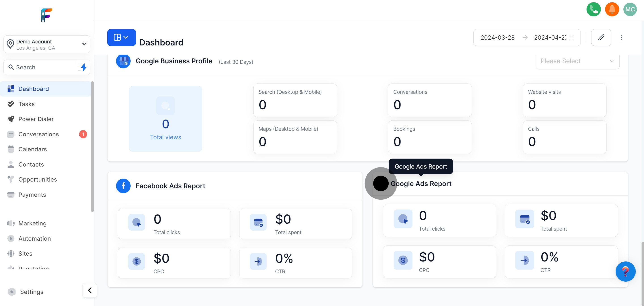The height and width of the screenshot is (306, 644).
Task: Go to Conversations in sidebar
Action: coord(38,134)
